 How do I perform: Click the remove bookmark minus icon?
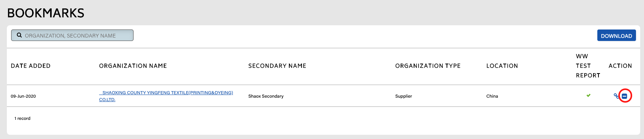click(624, 96)
